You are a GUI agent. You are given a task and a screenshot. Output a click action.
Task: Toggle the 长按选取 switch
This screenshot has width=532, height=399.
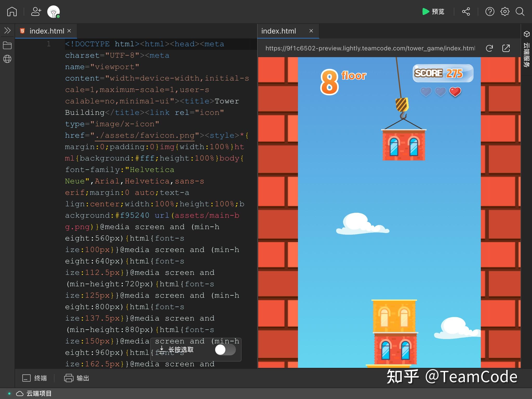pos(225,350)
